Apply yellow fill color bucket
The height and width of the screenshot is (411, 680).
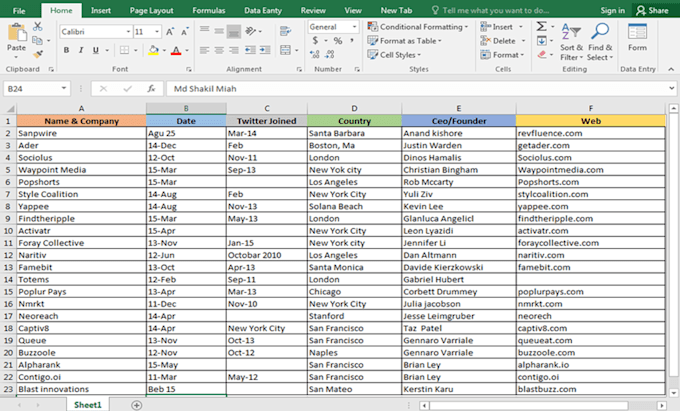[x=154, y=50]
